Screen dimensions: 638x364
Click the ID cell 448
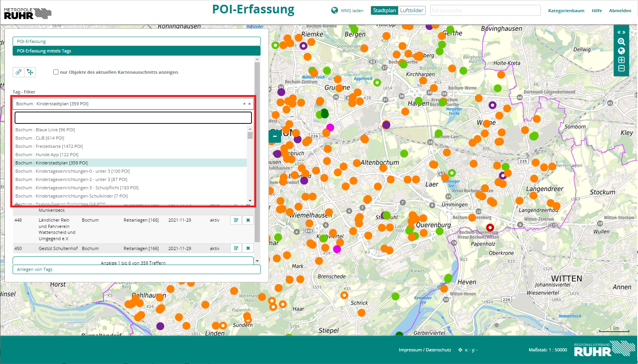pos(18,220)
